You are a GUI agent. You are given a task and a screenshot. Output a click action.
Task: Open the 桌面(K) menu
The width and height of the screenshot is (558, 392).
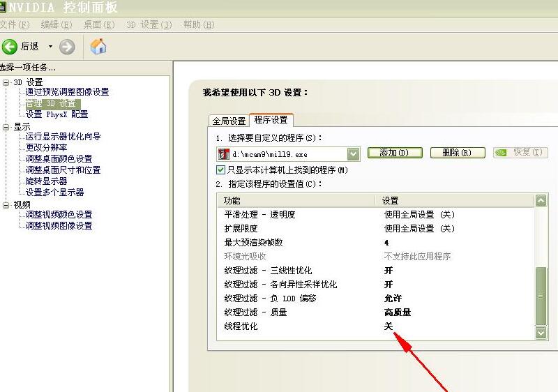point(99,24)
